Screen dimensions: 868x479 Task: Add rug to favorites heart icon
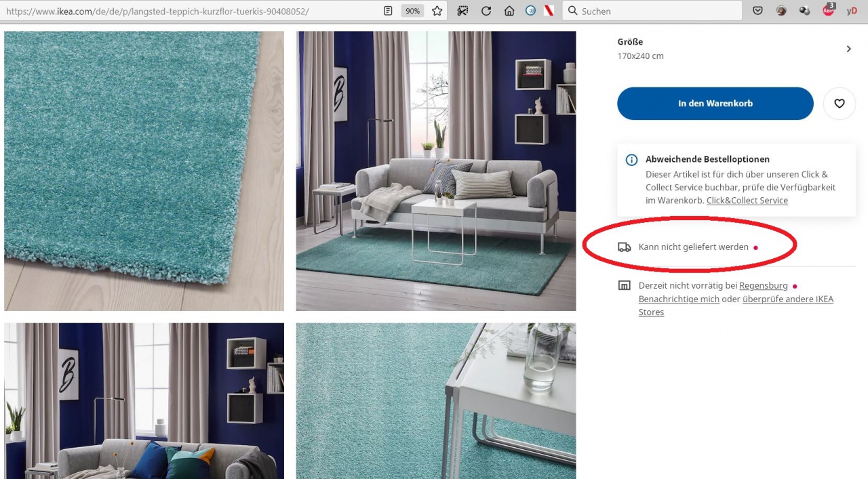pos(839,104)
